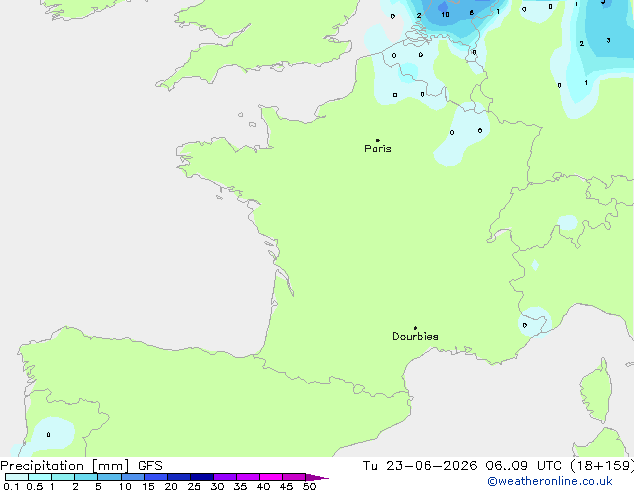
Task: Pick the 30–35 mm purple legend swatch
Action: click(225, 477)
